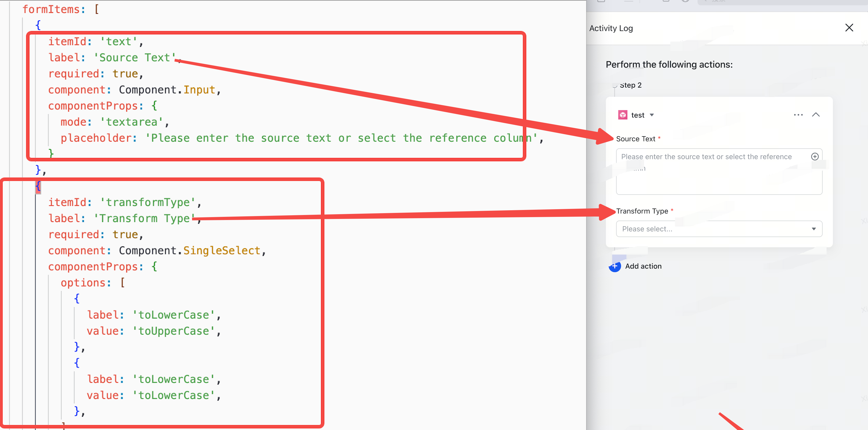Viewport: 868px width, 430px height.
Task: Click the search field in the top bar
Action: coord(782,2)
